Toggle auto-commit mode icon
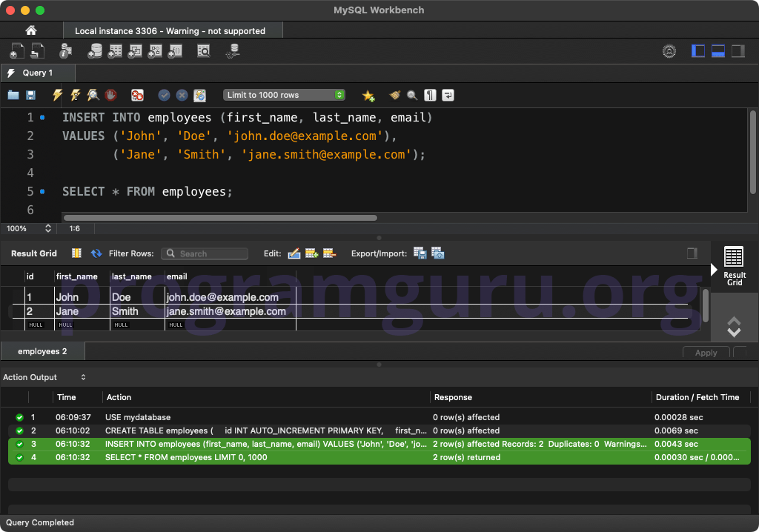The width and height of the screenshot is (759, 532). pyautogui.click(x=199, y=96)
